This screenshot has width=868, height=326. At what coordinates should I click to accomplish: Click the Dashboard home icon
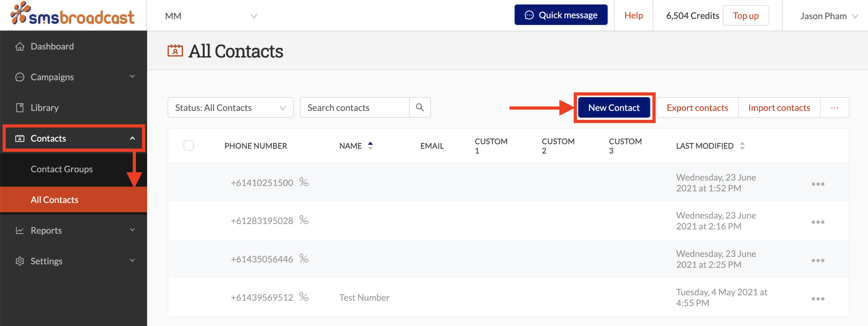20,46
